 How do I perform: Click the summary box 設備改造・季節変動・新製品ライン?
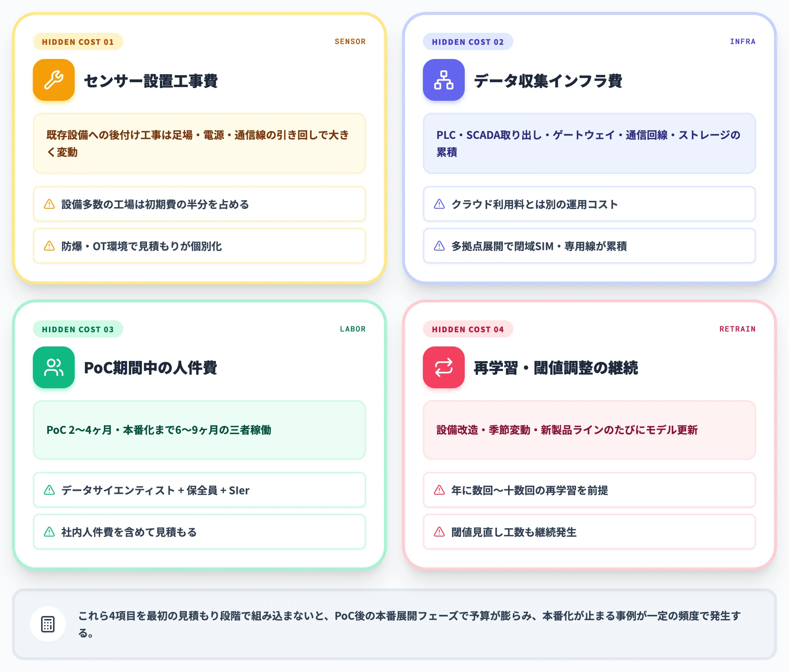pos(590,430)
